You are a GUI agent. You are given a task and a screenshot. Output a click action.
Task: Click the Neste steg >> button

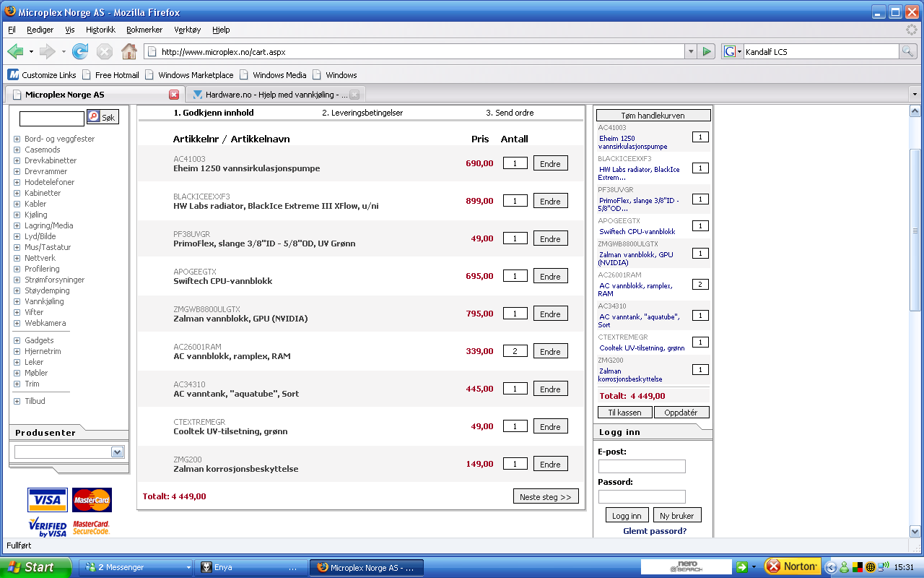546,496
